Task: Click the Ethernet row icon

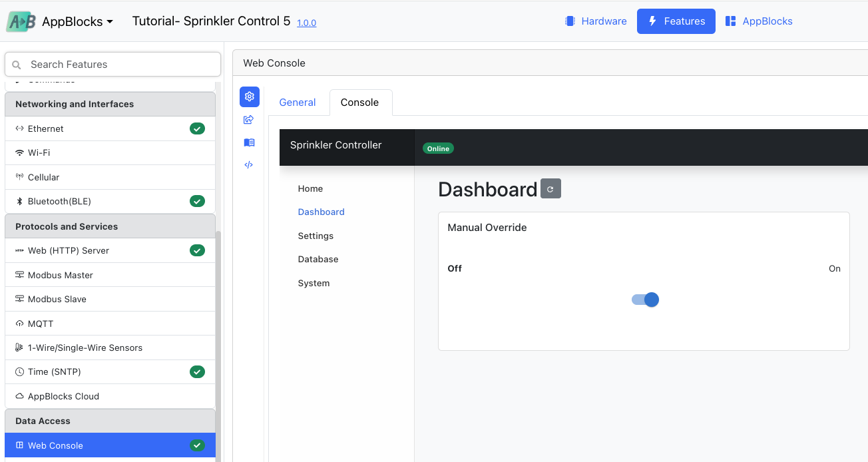Action: coord(19,128)
